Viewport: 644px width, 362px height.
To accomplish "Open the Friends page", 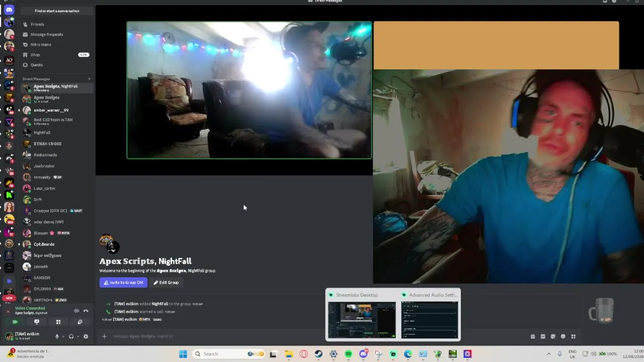I will [56, 24].
